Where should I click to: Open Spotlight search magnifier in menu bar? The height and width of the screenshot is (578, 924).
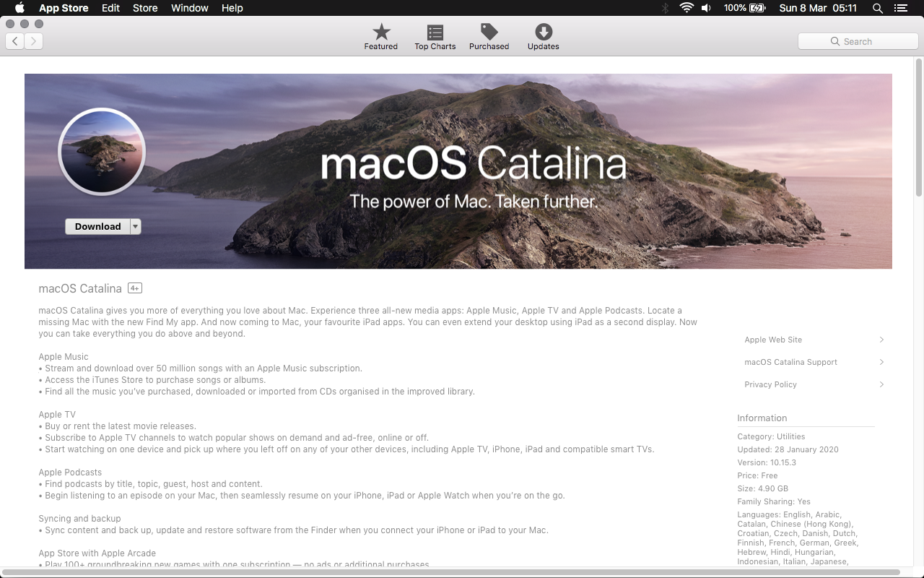point(878,8)
